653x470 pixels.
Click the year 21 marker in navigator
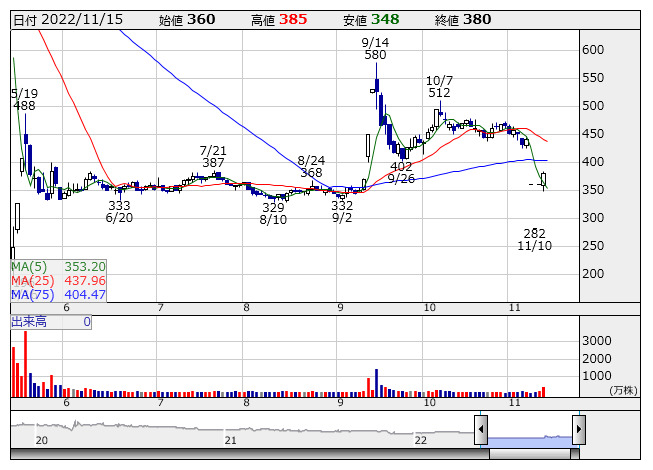(x=231, y=440)
